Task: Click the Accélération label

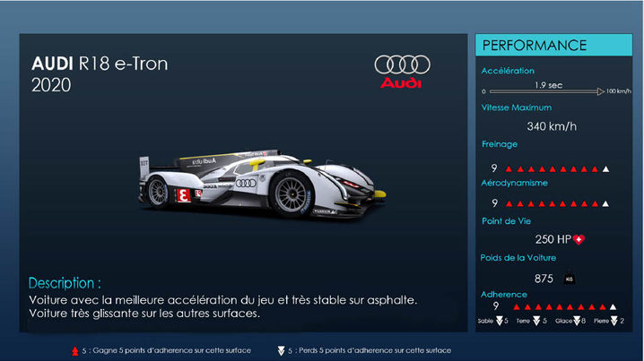Action: pyautogui.click(x=508, y=71)
